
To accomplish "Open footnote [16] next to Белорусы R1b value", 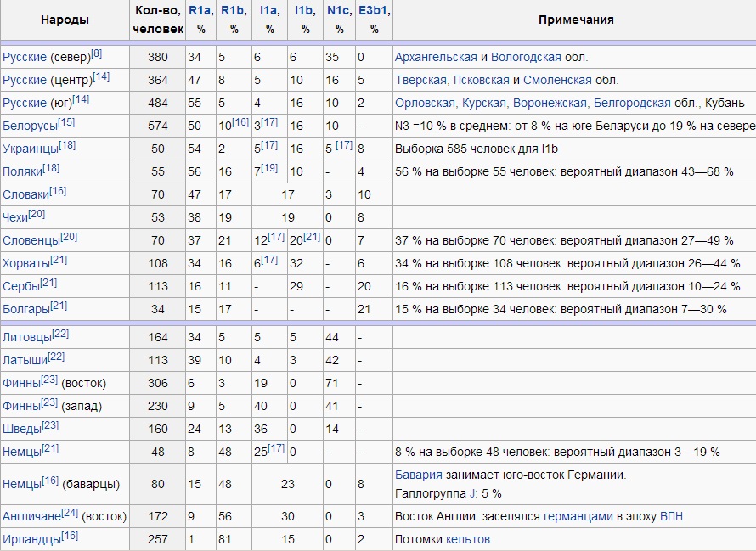I will [x=240, y=122].
